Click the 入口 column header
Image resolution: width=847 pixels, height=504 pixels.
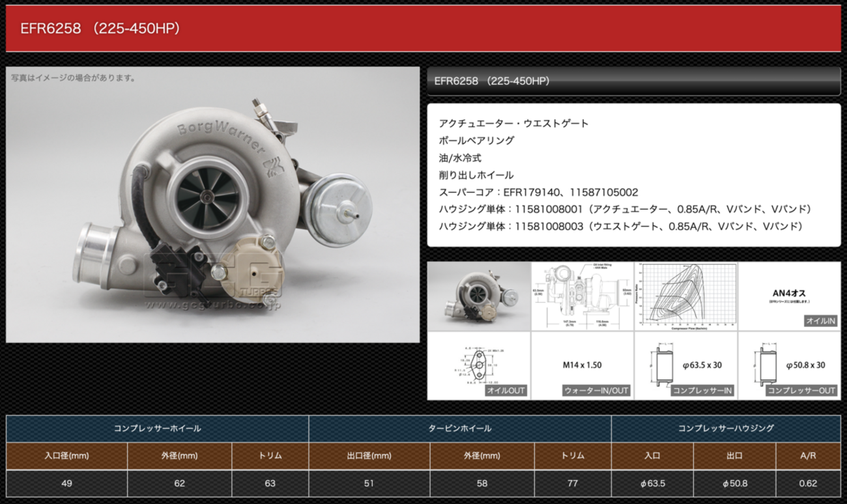652,456
